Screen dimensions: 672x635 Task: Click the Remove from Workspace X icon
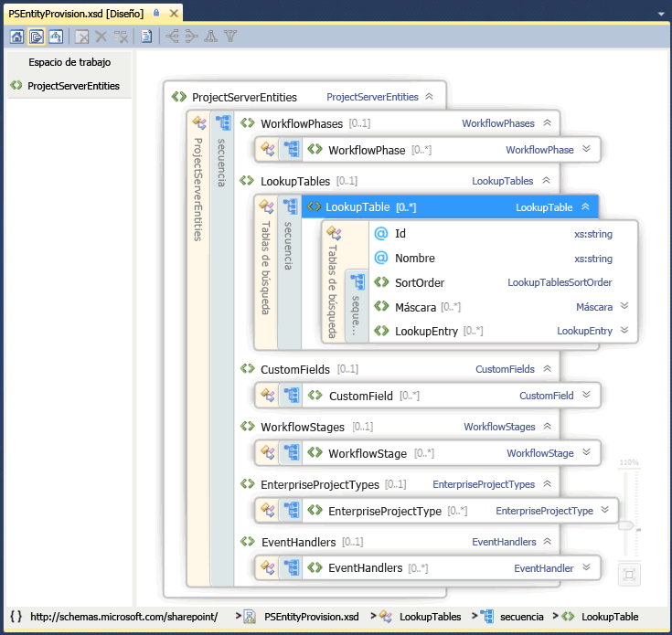[x=101, y=37]
